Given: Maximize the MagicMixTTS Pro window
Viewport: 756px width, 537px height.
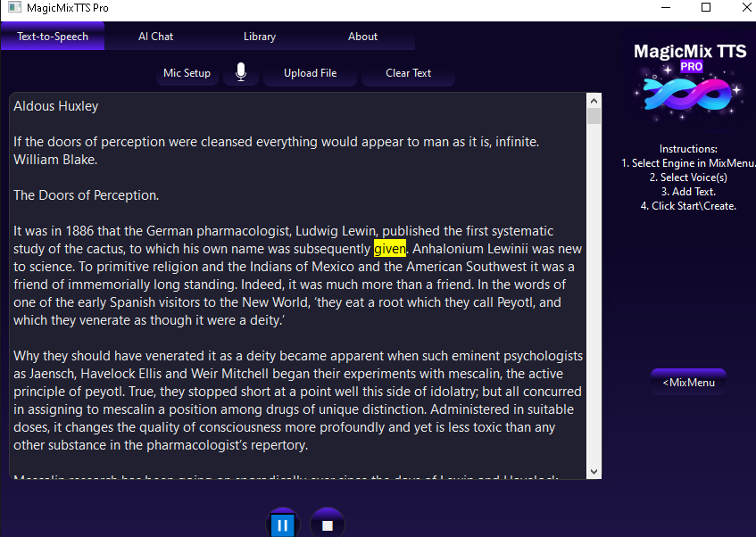Looking at the screenshot, I should 706,7.
